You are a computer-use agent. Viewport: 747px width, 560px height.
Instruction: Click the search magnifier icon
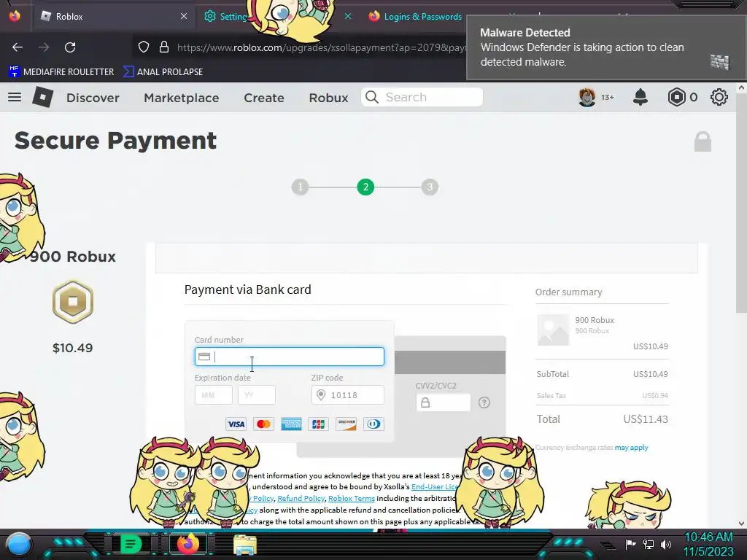coord(371,97)
